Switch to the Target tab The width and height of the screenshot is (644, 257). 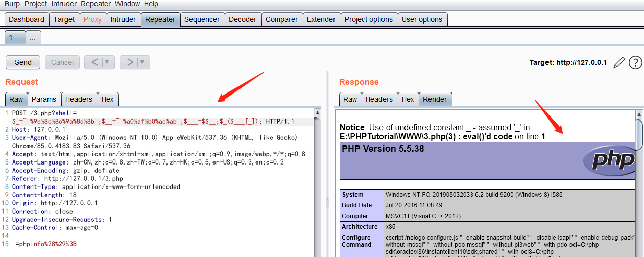click(64, 19)
